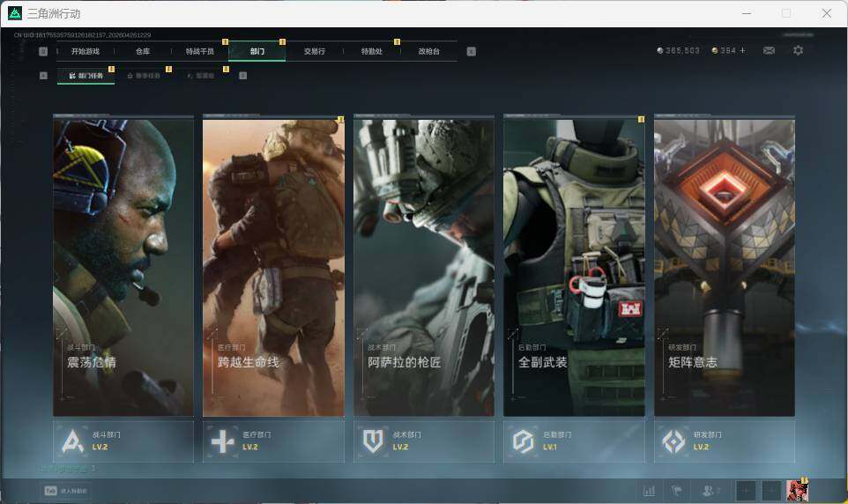The width and height of the screenshot is (848, 504).
Task: Open the friends icon in bottom bar
Action: point(710,491)
